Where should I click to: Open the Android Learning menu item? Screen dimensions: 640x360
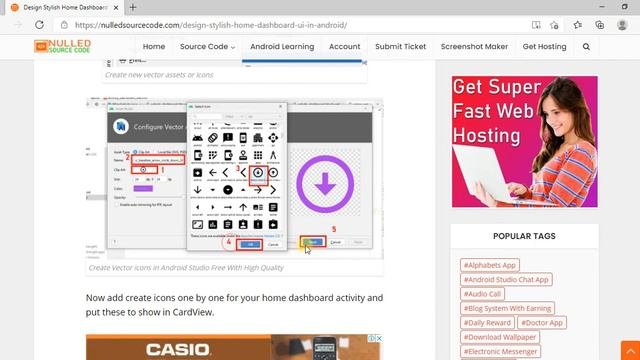282,47
